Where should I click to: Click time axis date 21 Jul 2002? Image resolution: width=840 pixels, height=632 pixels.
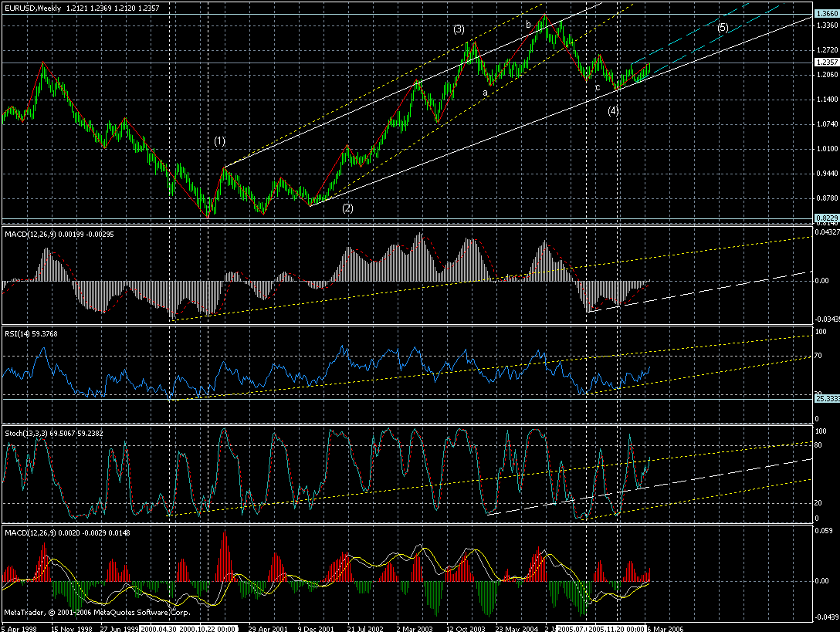[x=365, y=629]
